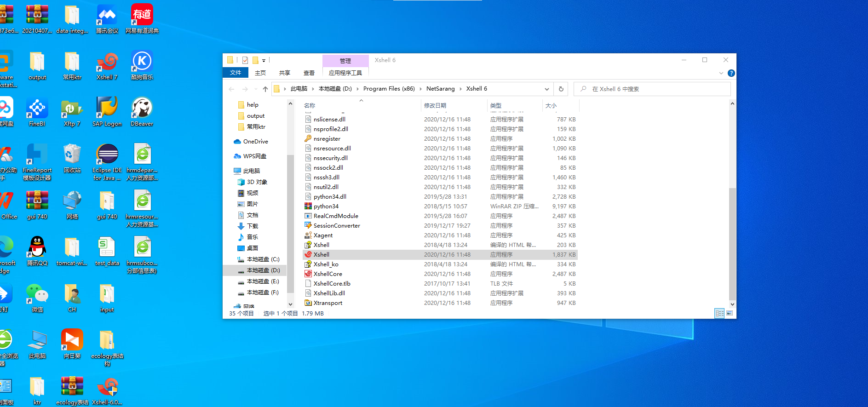Screen dimensions: 868x407
Task: Open the Xshell-6.0 installer desktop icon
Action: [107, 391]
